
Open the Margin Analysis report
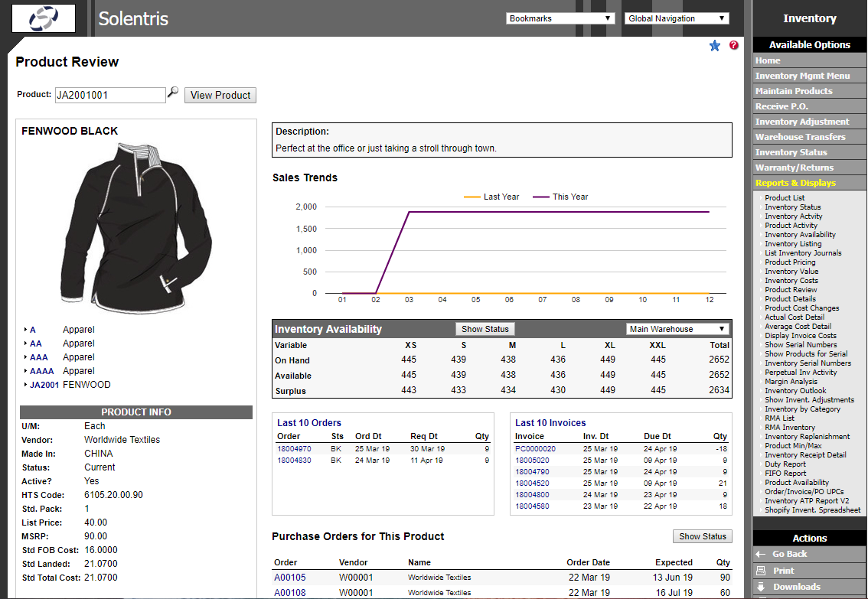click(x=791, y=382)
